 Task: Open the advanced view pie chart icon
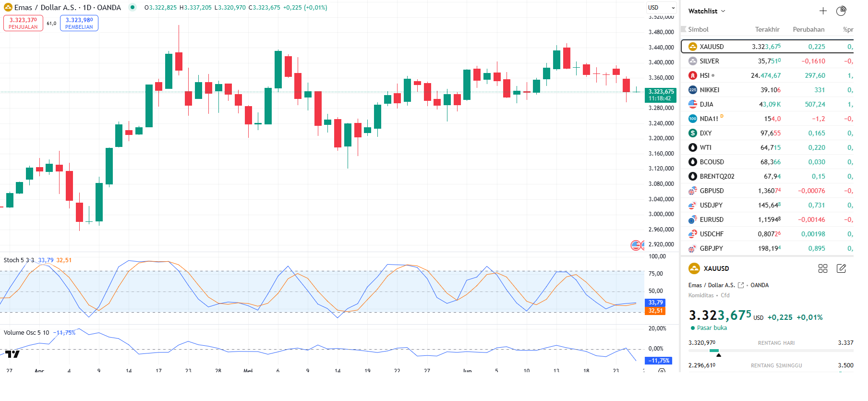(841, 11)
